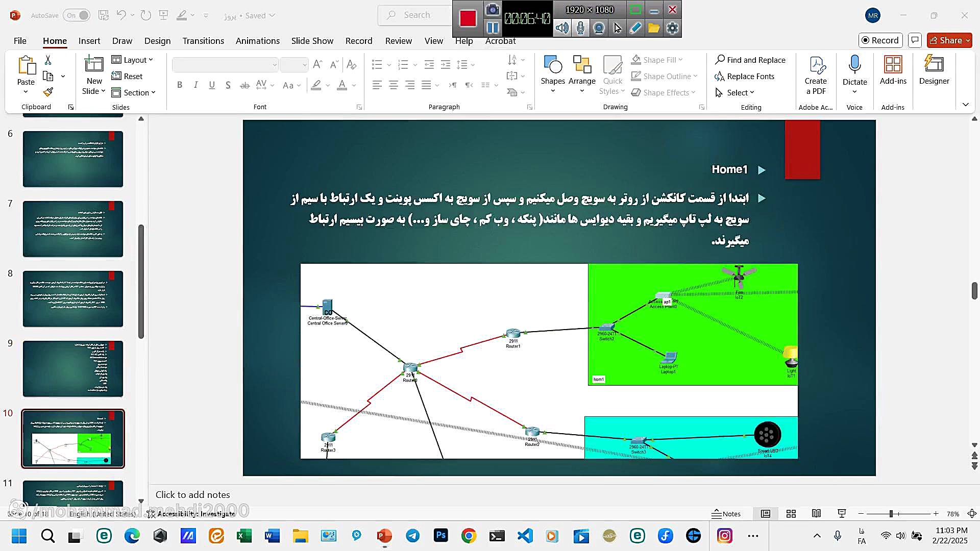This screenshot has height=551, width=980.
Task: Switch to Reading View
Action: pos(816,514)
